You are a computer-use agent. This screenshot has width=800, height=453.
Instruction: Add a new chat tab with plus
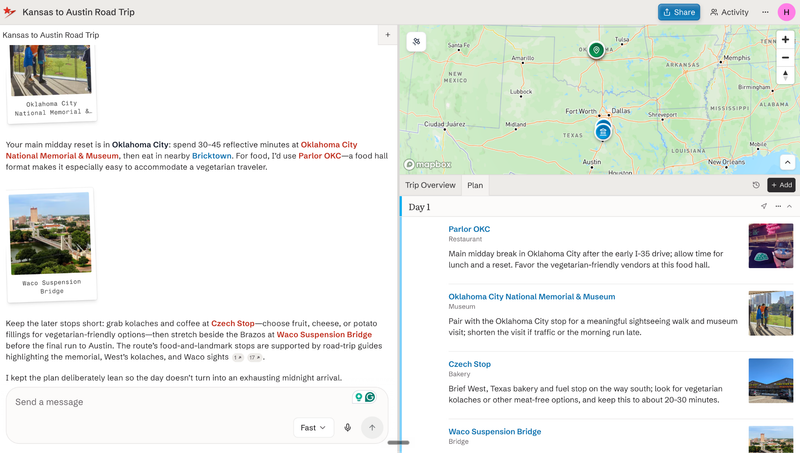coord(388,35)
